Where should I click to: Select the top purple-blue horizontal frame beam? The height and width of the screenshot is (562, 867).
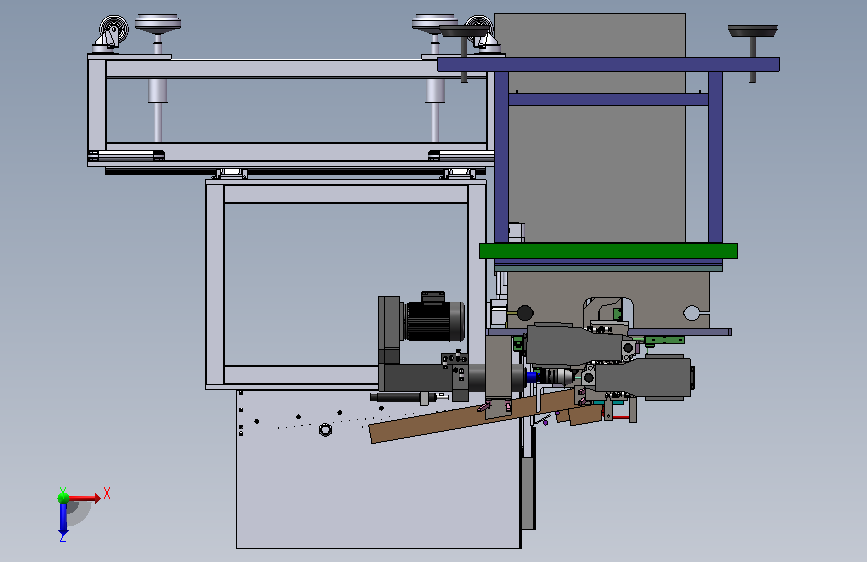pyautogui.click(x=608, y=65)
